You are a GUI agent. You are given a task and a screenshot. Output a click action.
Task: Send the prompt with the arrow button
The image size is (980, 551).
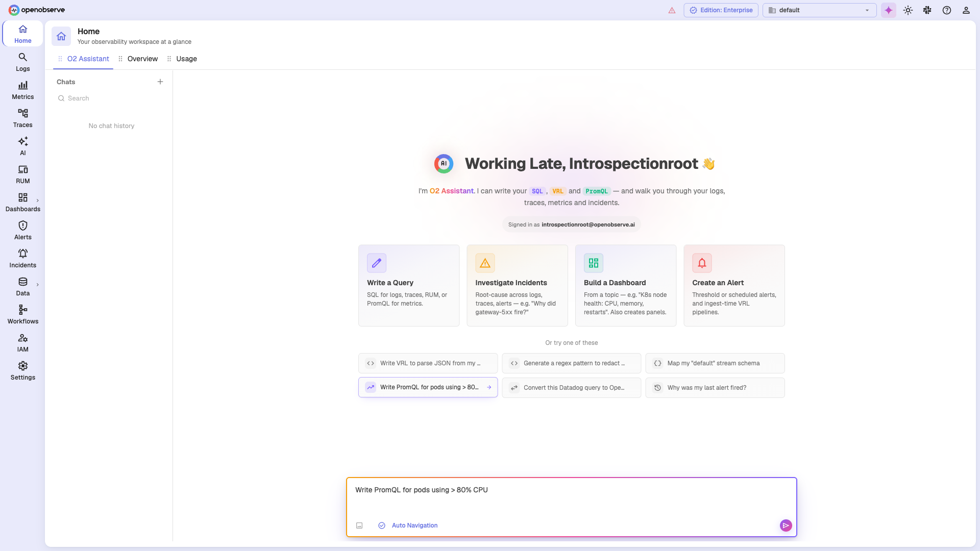[x=786, y=525]
